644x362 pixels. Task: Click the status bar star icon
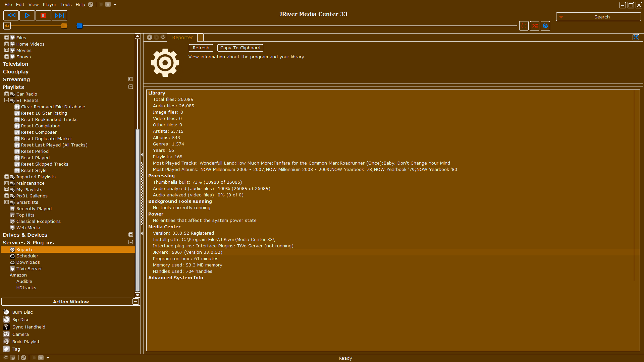pos(41,358)
